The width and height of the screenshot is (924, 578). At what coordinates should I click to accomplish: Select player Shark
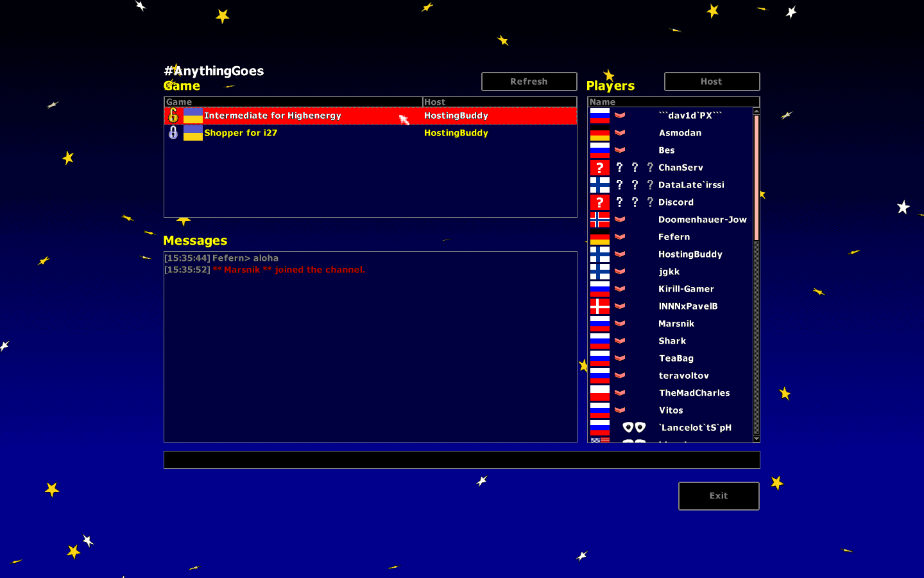tap(672, 341)
